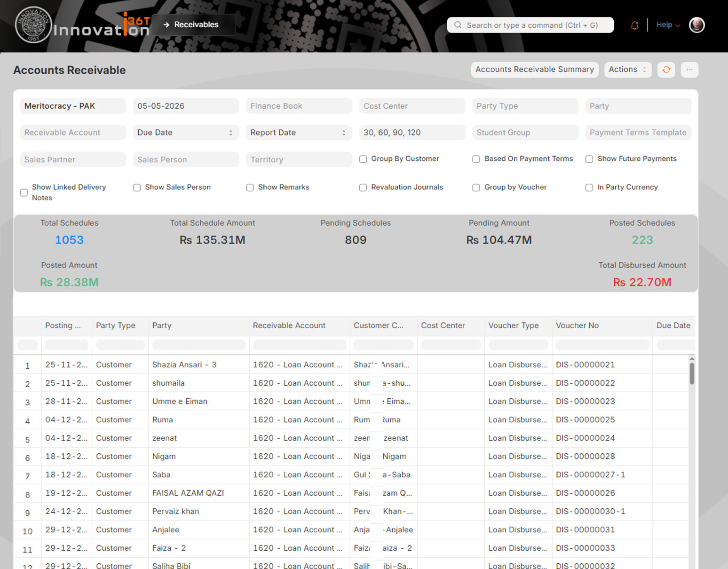
Task: Open Accounts Receivable Summary report
Action: click(535, 70)
